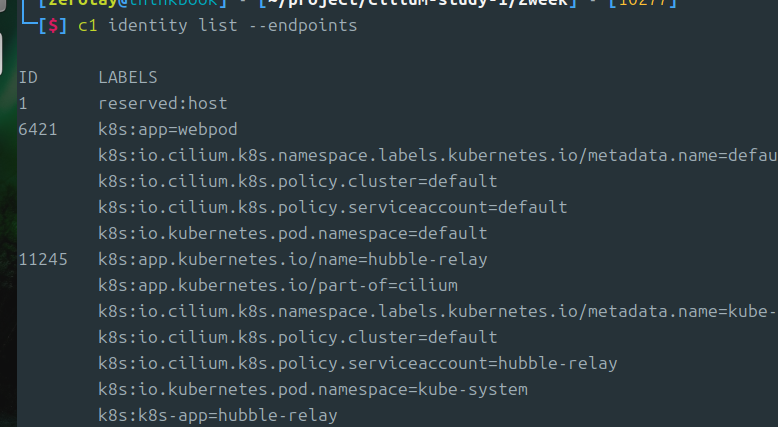The image size is (778, 427).
Task: Click identity ID 6421
Action: 38,129
